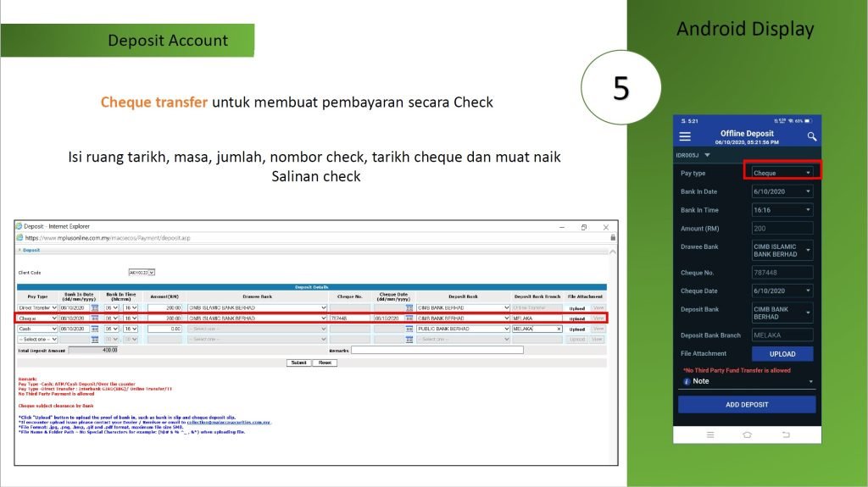Tap Android home navigation button
This screenshot has height=487, width=868.
[x=747, y=435]
